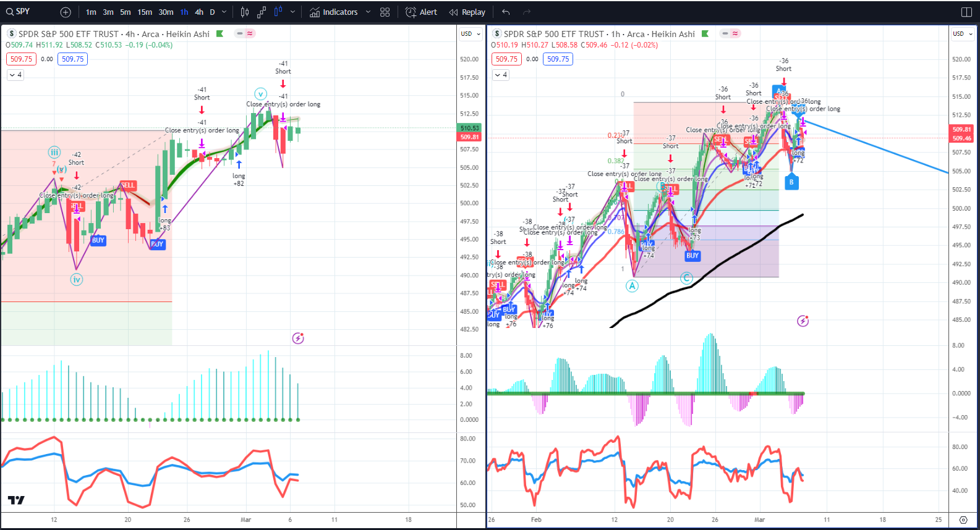Click circled v wave label on 4h chart
The height and width of the screenshot is (530, 980).
261,94
